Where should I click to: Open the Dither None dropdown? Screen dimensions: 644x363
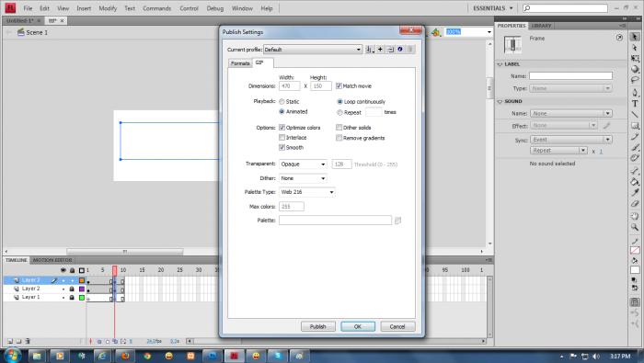point(303,178)
